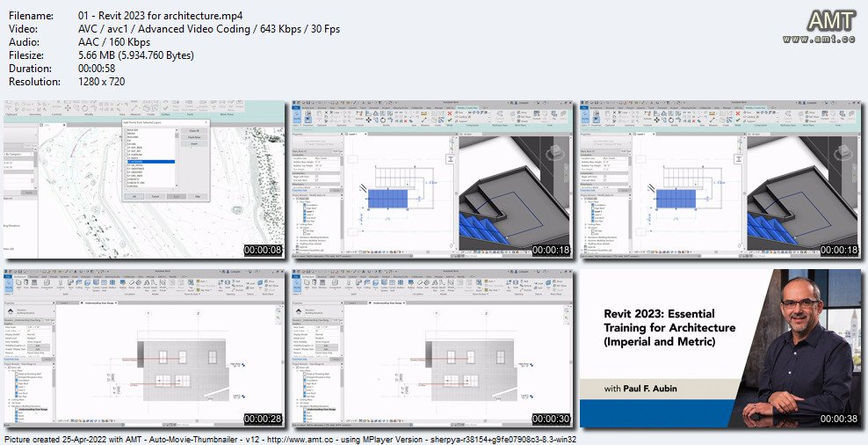Select the Component tool in 00:00:28 thumbnail
This screenshot has height=445, width=868.
pos(47,284)
